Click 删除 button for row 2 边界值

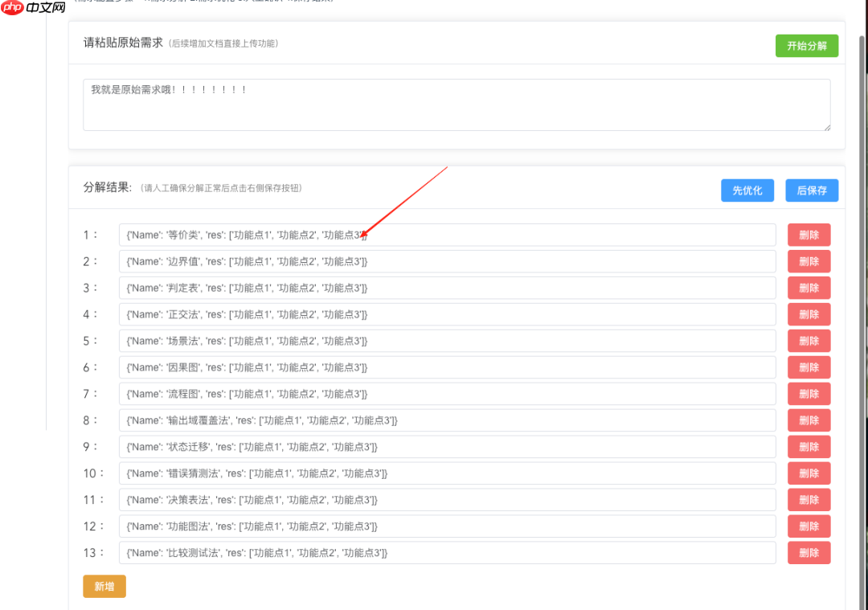coord(809,260)
